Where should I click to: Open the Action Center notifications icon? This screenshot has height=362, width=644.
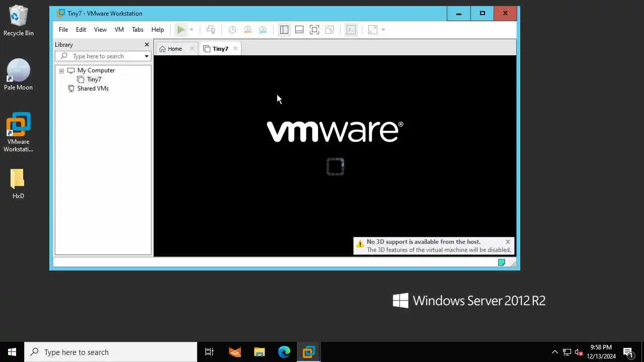pyautogui.click(x=628, y=352)
